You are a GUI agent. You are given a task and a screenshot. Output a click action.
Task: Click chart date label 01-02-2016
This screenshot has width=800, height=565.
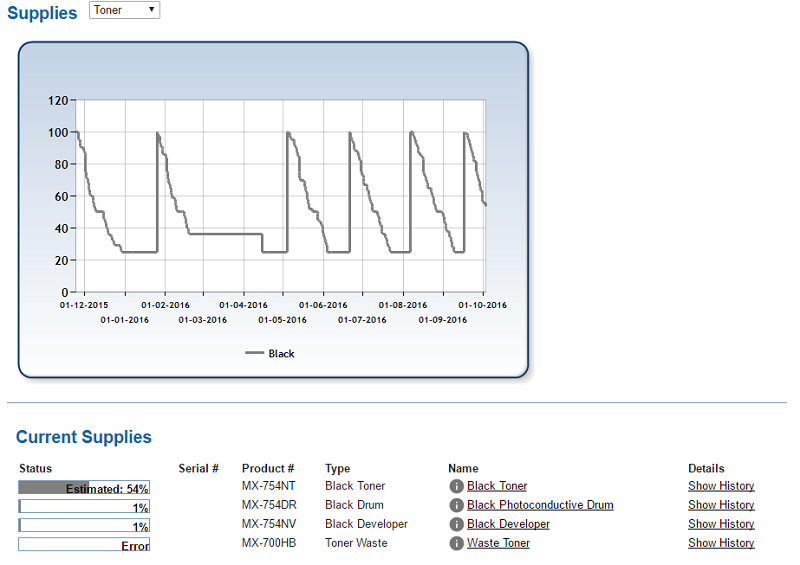pyautogui.click(x=165, y=305)
